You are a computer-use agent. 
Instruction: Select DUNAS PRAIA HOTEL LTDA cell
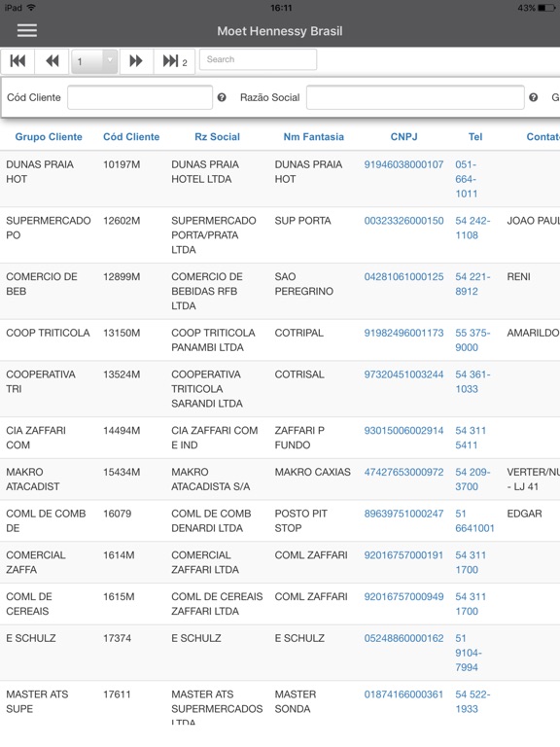205,171
